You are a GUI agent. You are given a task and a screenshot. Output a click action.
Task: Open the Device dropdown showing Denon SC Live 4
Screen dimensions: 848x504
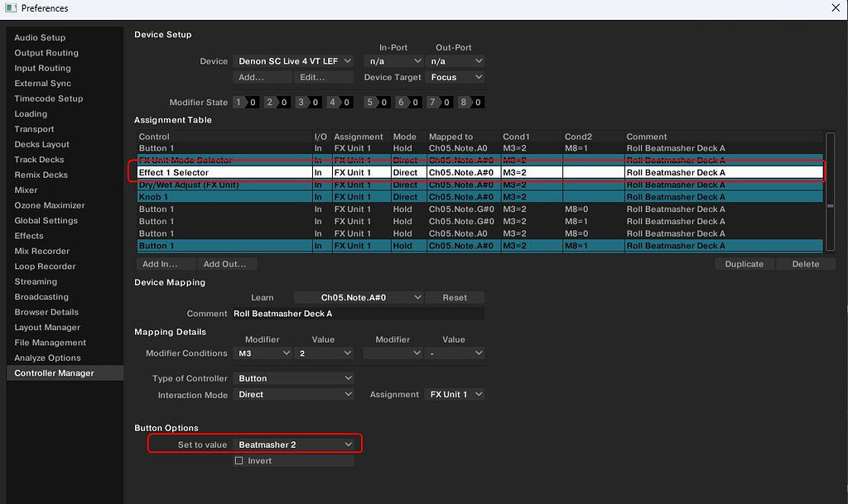coord(293,60)
